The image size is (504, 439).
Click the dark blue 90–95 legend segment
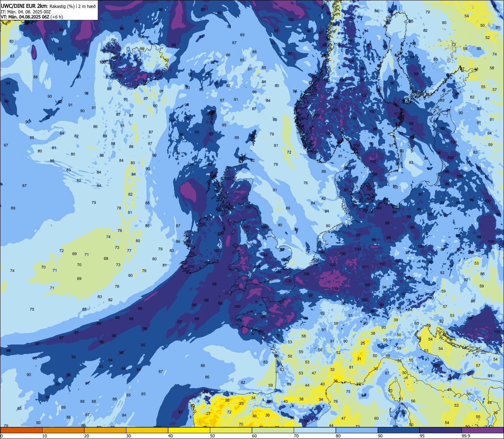coord(399,430)
